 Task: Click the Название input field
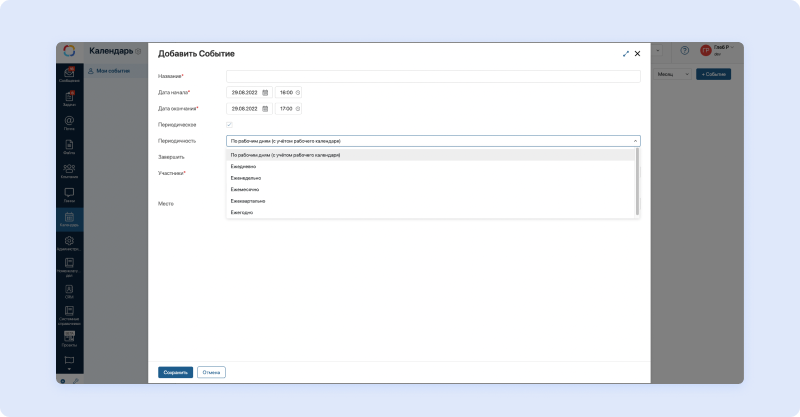(x=433, y=76)
